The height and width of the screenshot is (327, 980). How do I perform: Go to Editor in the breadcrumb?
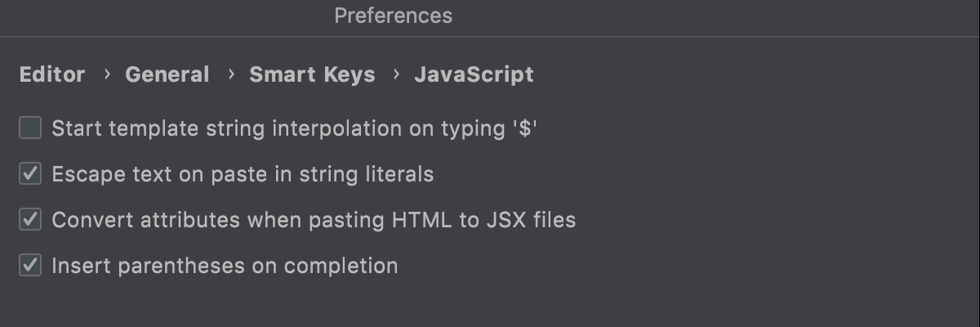(x=52, y=74)
